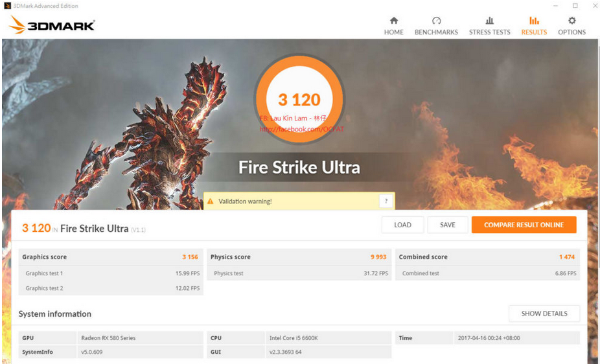Expand the Validation warning banner

299,201
